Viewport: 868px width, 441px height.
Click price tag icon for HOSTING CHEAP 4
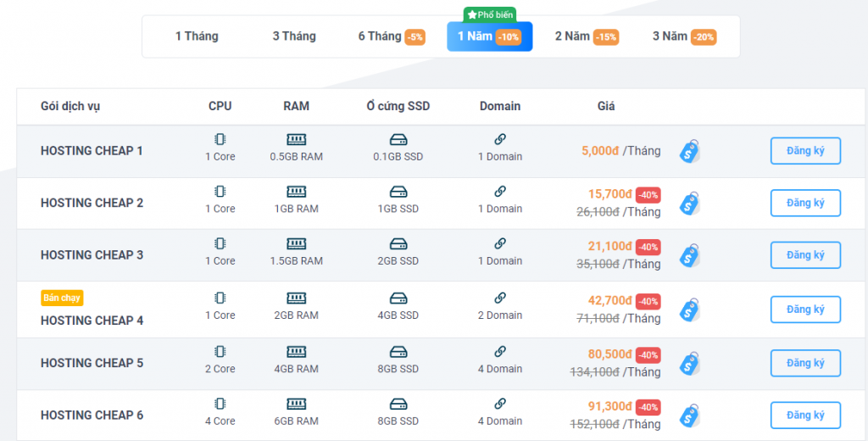pyautogui.click(x=689, y=310)
